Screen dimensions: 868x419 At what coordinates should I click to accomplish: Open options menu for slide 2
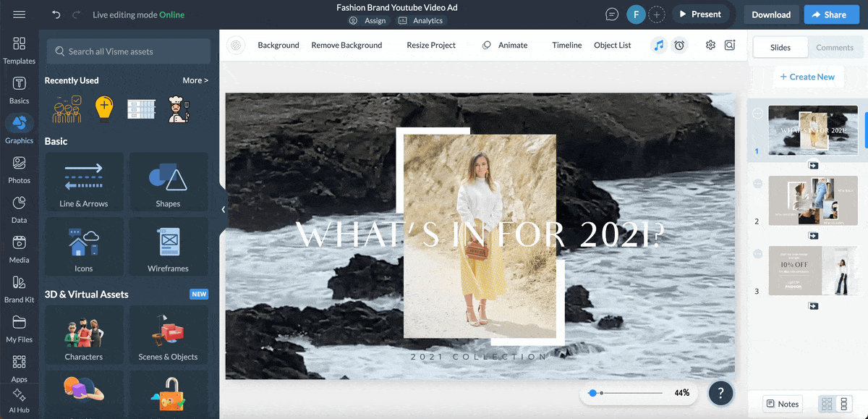click(757, 184)
